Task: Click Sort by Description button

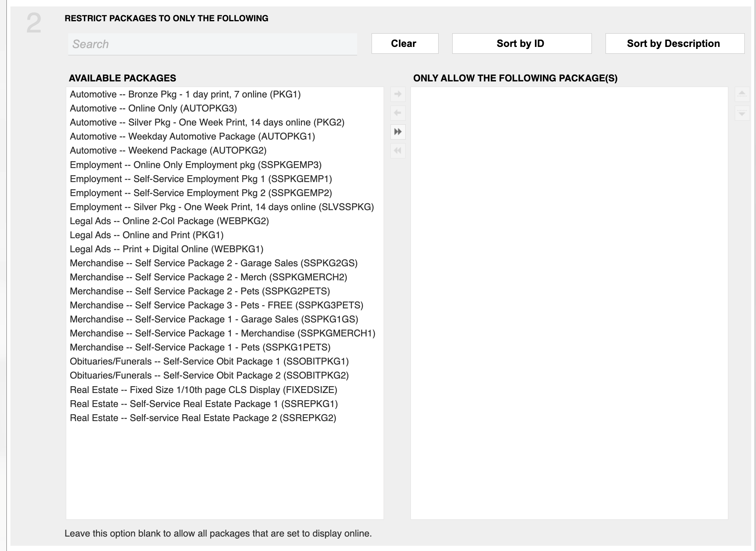Action: (674, 43)
